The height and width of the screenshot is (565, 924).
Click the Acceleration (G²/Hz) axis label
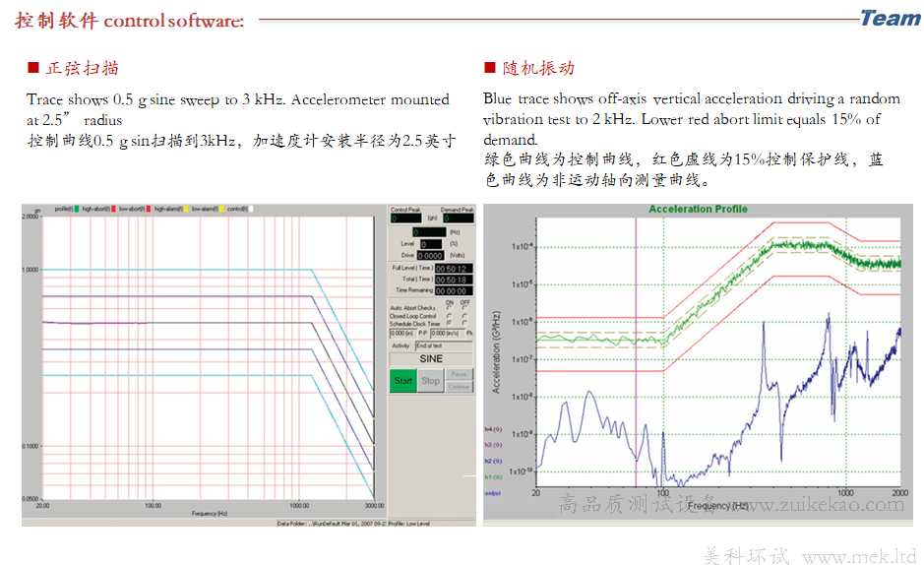tap(496, 352)
